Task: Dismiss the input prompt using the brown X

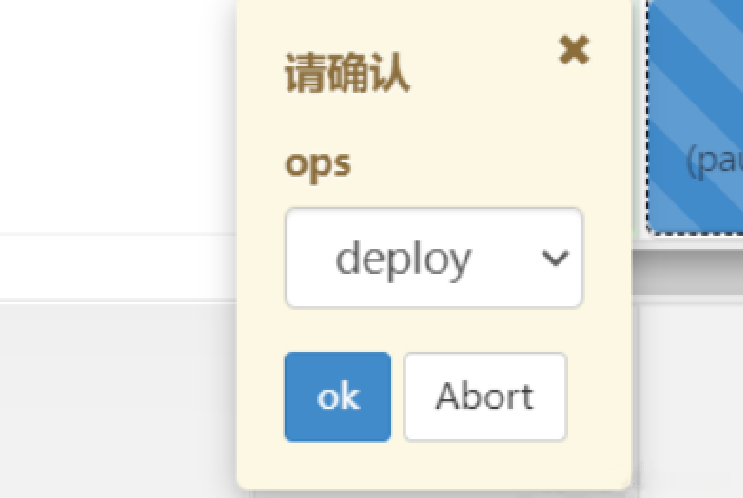Action: [574, 49]
